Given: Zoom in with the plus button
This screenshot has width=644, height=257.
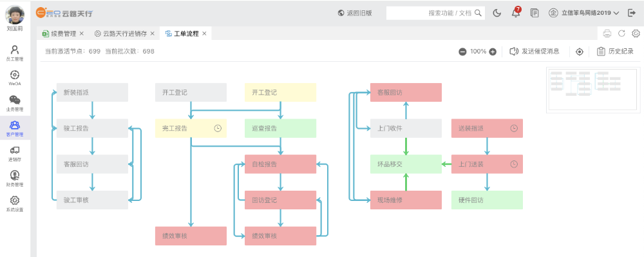Looking at the screenshot, I should pyautogui.click(x=493, y=52).
